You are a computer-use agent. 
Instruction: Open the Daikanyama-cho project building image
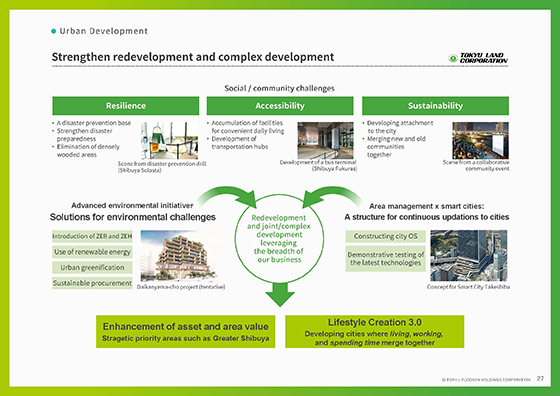[179, 256]
